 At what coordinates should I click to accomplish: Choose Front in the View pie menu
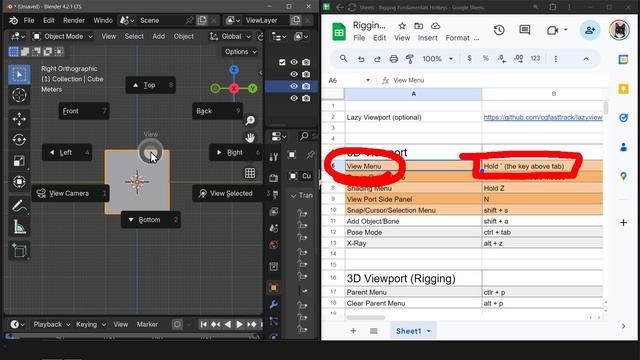pos(84,111)
